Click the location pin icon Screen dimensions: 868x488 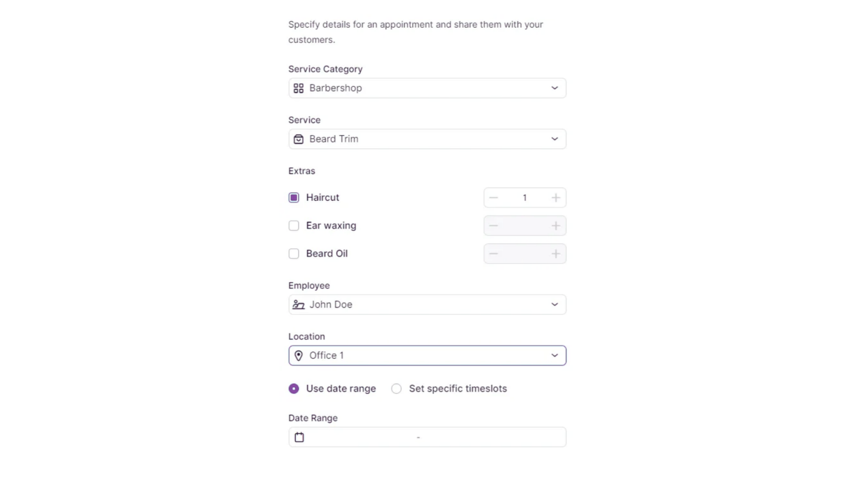click(x=298, y=355)
